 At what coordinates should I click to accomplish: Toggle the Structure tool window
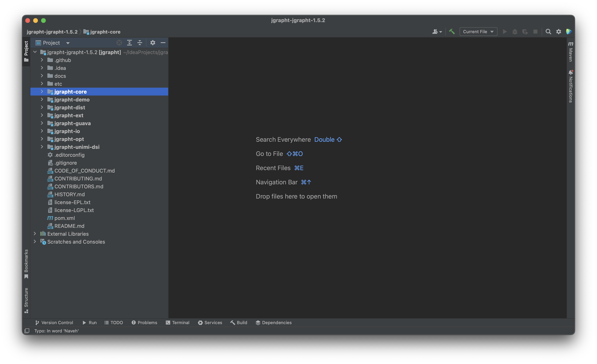(x=26, y=300)
